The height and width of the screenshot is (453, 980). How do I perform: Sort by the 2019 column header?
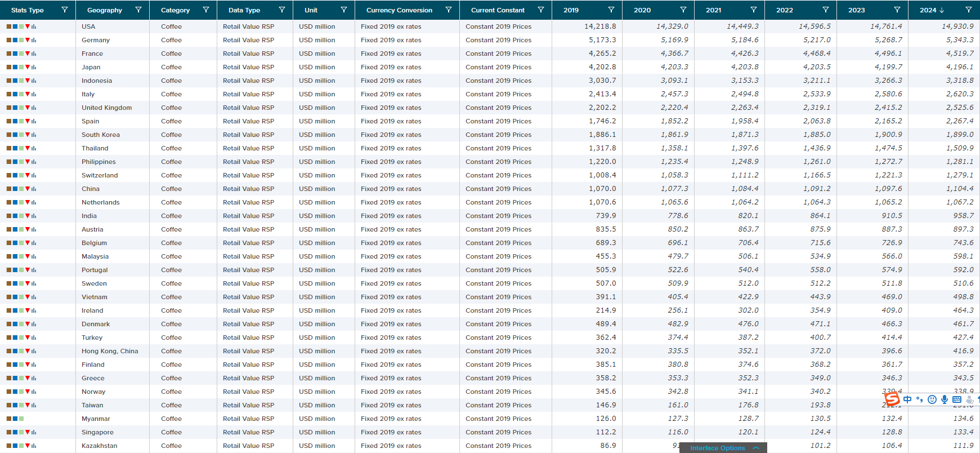click(x=571, y=10)
